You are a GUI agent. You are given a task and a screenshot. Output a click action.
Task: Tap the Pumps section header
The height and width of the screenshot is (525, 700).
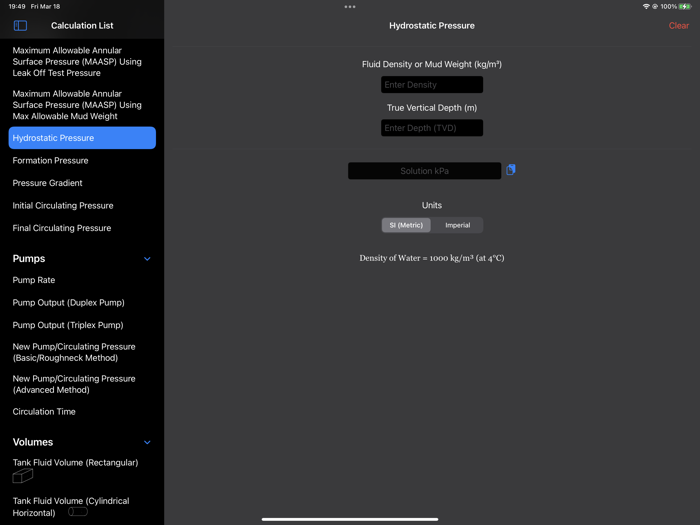[29, 258]
